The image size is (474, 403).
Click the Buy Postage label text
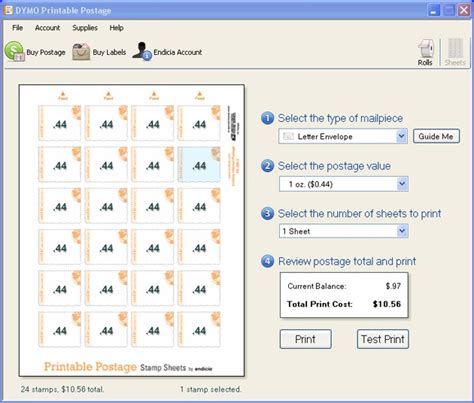pyautogui.click(x=46, y=52)
